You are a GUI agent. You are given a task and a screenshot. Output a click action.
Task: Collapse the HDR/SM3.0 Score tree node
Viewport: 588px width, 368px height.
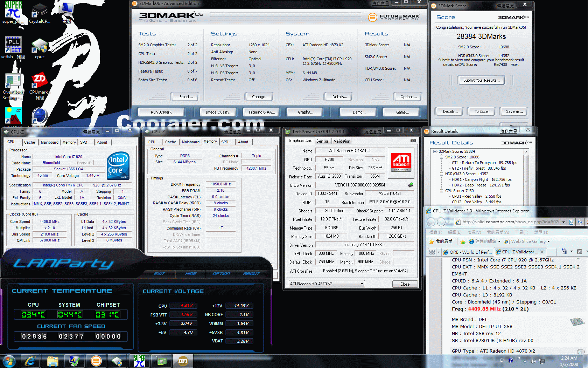(x=441, y=174)
